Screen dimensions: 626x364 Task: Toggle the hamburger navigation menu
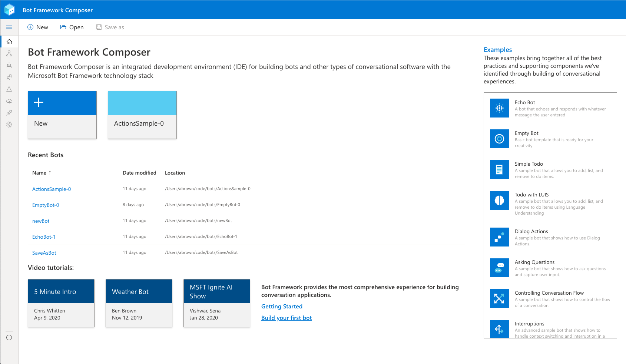pyautogui.click(x=9, y=27)
